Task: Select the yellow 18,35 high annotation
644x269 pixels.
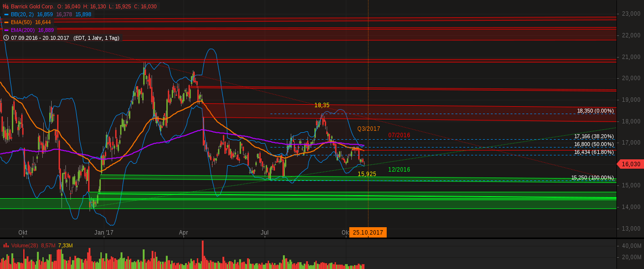Action: click(322, 105)
